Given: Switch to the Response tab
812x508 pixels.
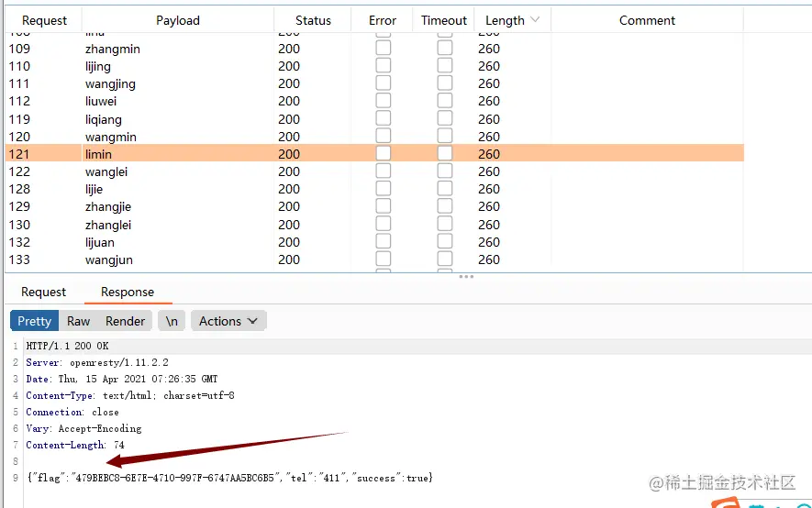Looking at the screenshot, I should tap(128, 292).
